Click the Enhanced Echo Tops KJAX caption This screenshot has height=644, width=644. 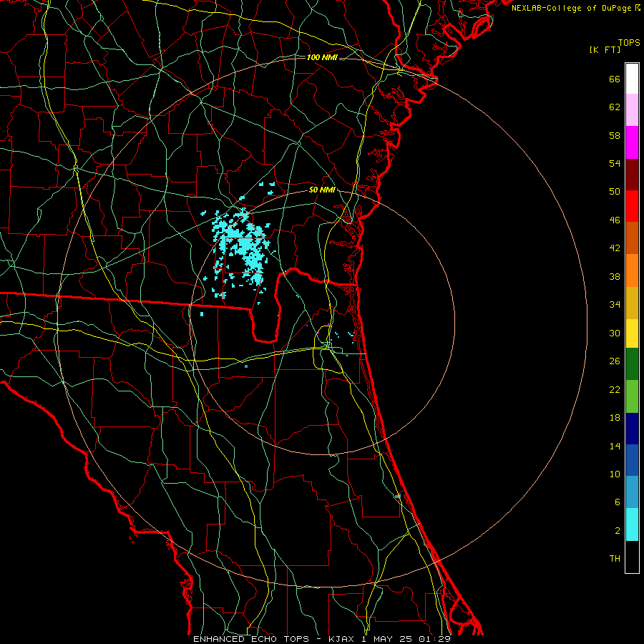pyautogui.click(x=322, y=639)
